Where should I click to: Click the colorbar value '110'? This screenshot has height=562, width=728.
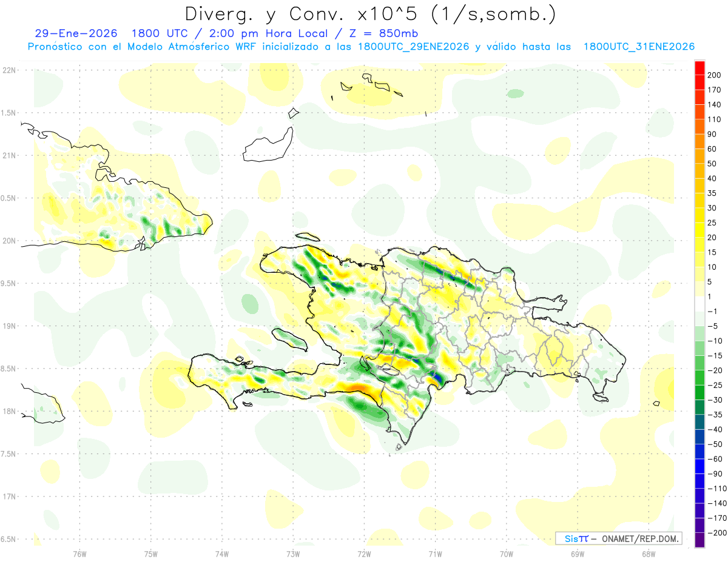(x=715, y=119)
